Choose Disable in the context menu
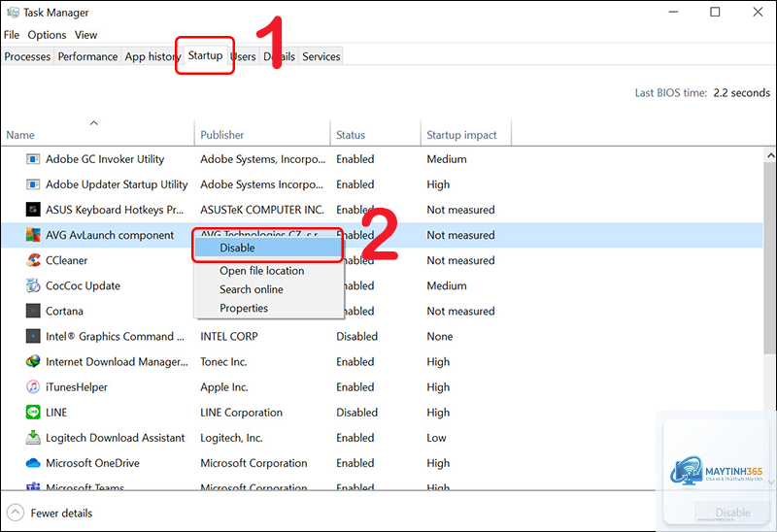 tap(268, 248)
